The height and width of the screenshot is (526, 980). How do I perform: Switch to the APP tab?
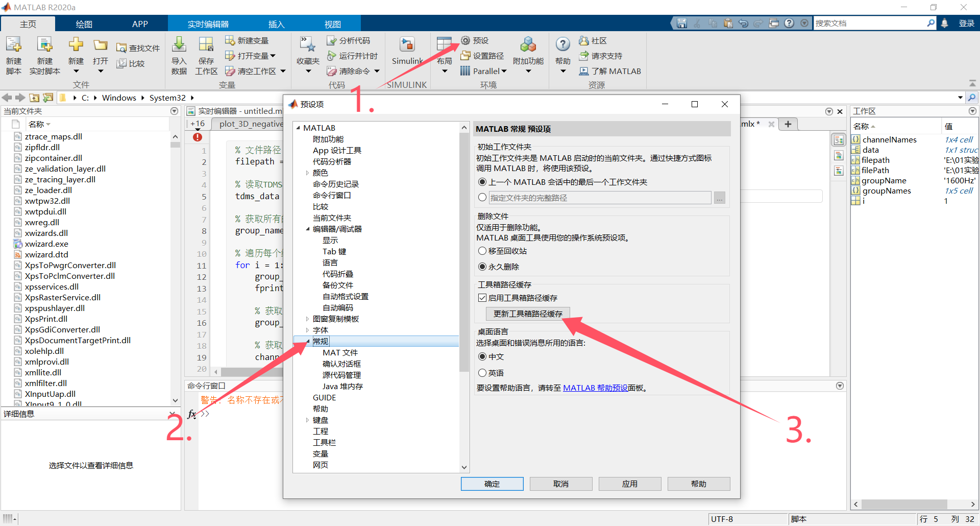140,24
